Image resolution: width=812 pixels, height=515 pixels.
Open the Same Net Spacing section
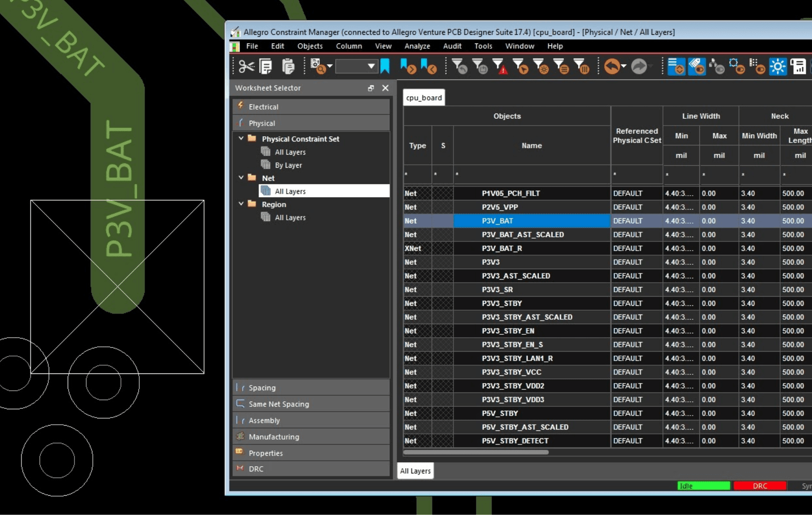pyautogui.click(x=311, y=404)
